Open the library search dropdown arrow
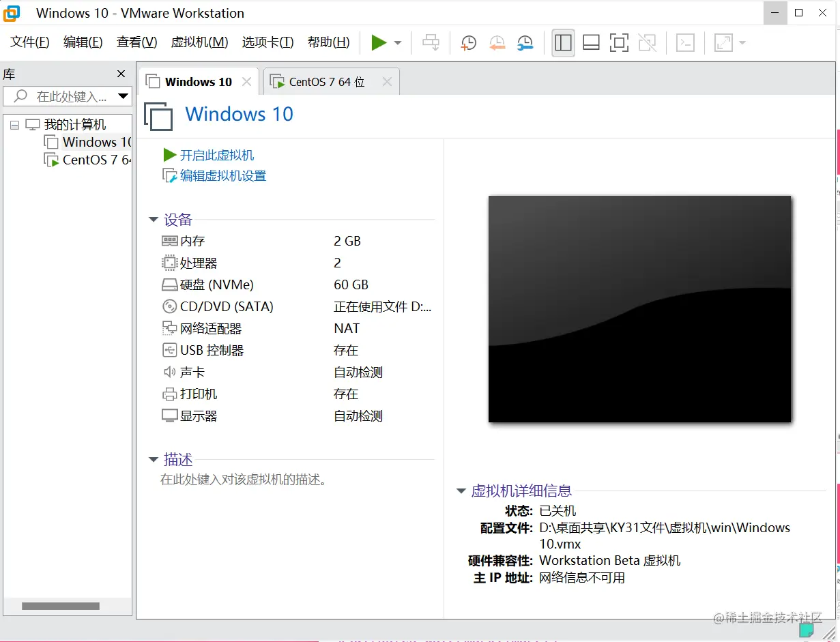This screenshot has height=642, width=840. [123, 96]
